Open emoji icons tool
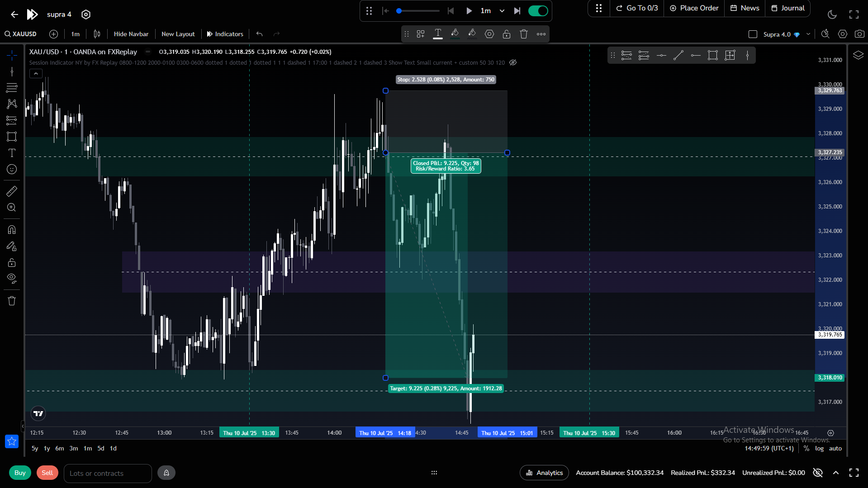 coord(12,169)
